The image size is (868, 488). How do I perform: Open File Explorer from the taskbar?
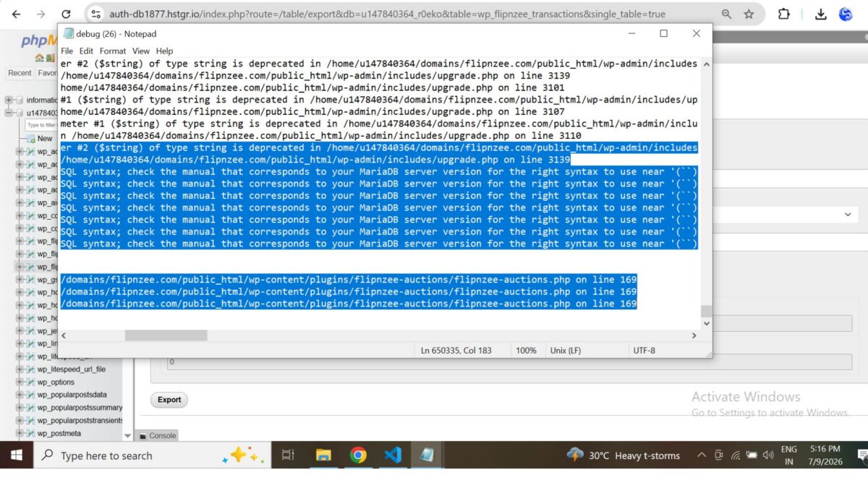[x=323, y=455]
